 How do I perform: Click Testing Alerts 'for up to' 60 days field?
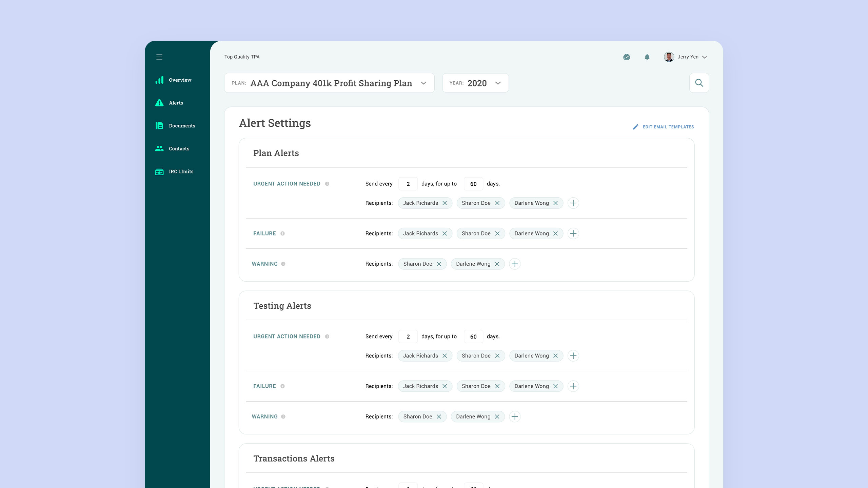(x=473, y=337)
